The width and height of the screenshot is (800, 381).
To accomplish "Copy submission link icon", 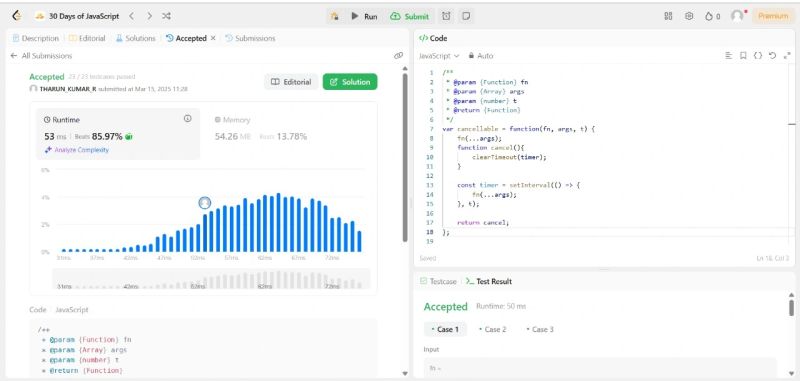I will pos(398,56).
